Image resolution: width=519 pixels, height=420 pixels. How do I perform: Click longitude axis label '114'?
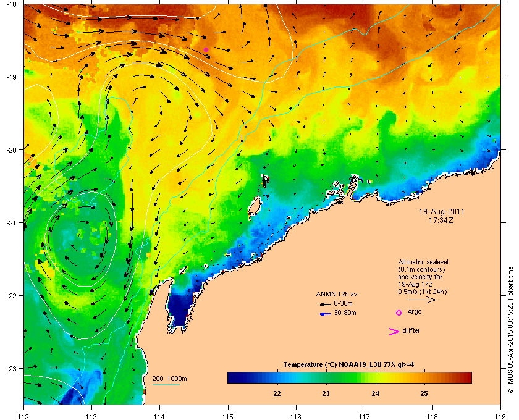pos(159,416)
